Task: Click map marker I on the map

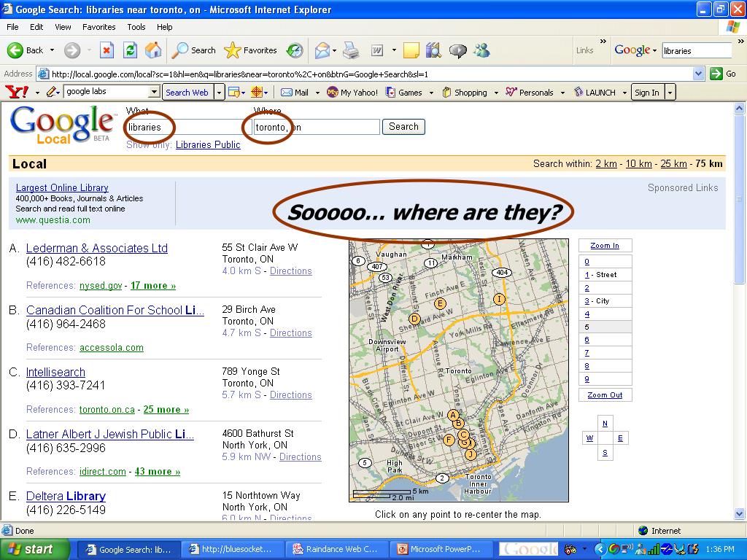Action: pos(499,299)
